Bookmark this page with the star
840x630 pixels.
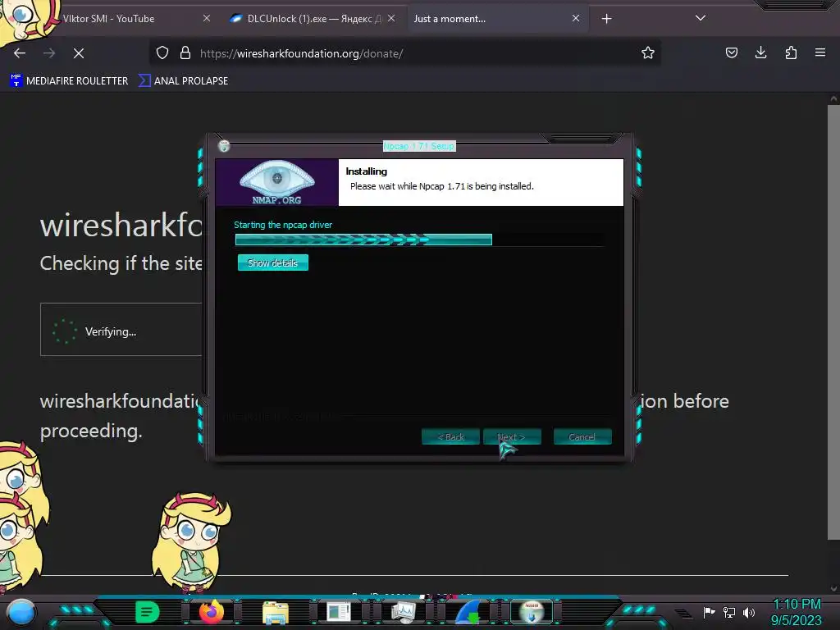point(648,52)
